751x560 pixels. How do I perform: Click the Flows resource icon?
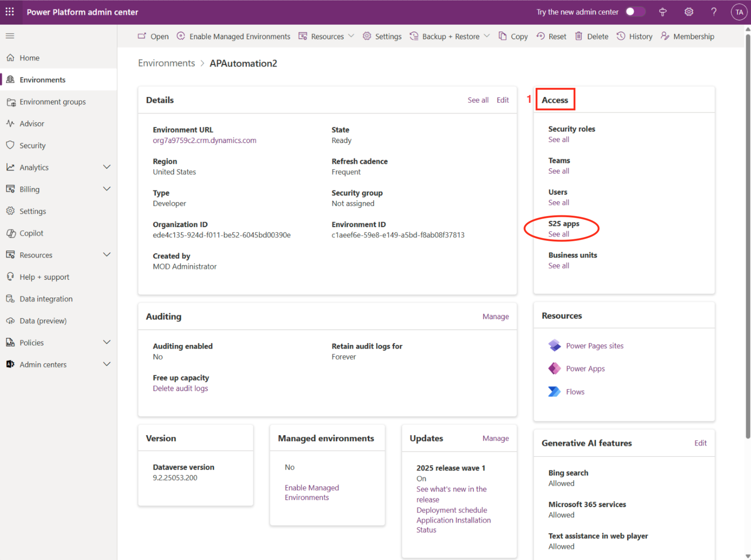click(x=554, y=392)
